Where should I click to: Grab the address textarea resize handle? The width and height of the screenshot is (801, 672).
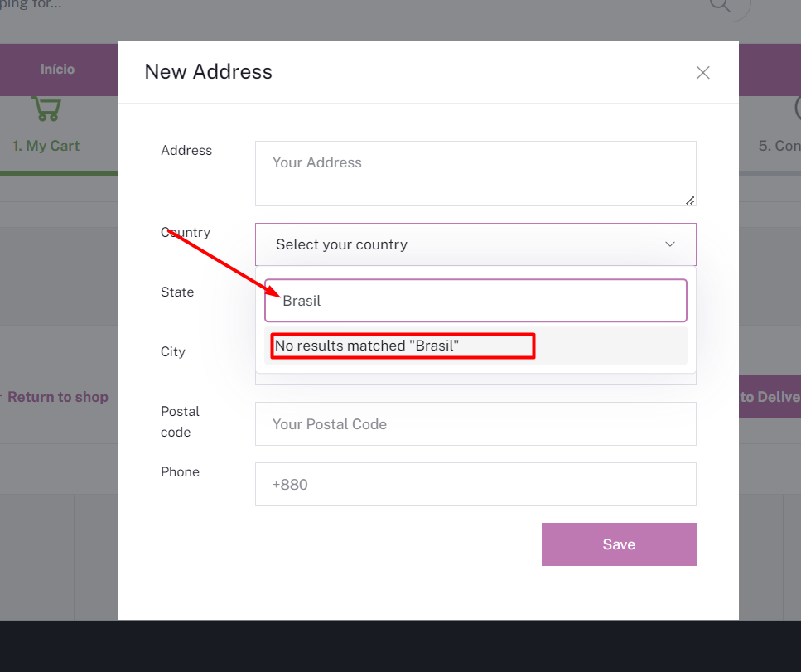coord(690,201)
